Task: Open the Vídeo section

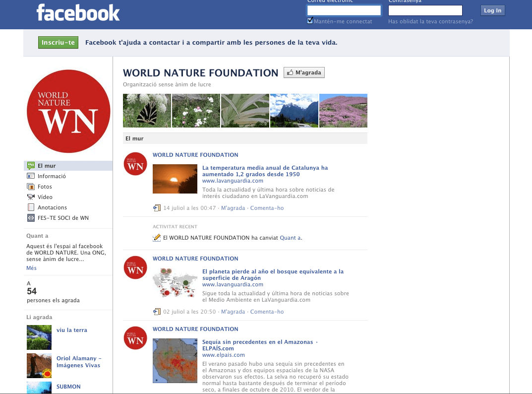Action: [45, 197]
